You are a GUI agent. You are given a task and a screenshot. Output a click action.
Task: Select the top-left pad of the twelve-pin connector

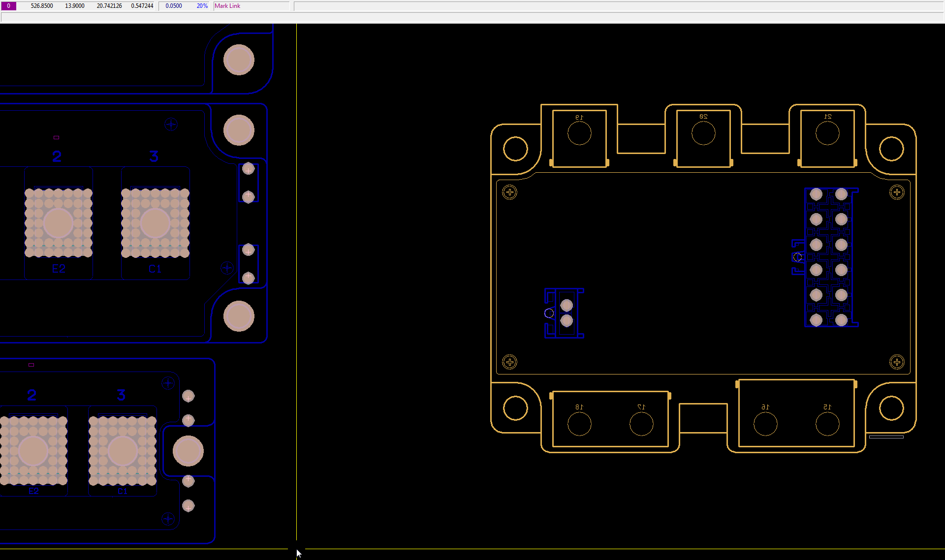pos(816,194)
